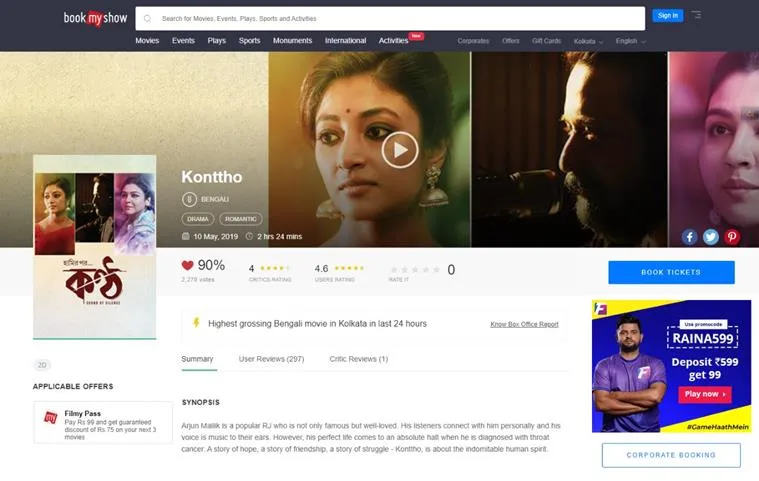Click the Corporates link
The height and width of the screenshot is (481, 759).
tap(473, 41)
